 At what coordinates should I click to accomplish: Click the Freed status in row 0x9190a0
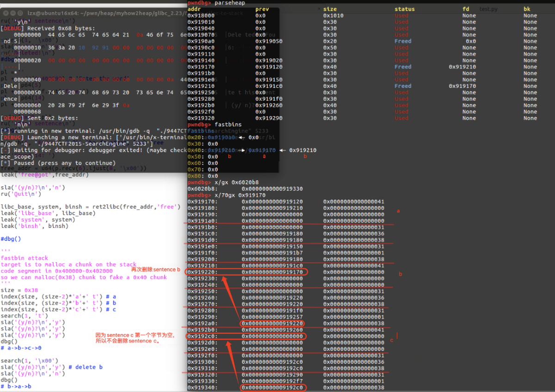coord(402,41)
